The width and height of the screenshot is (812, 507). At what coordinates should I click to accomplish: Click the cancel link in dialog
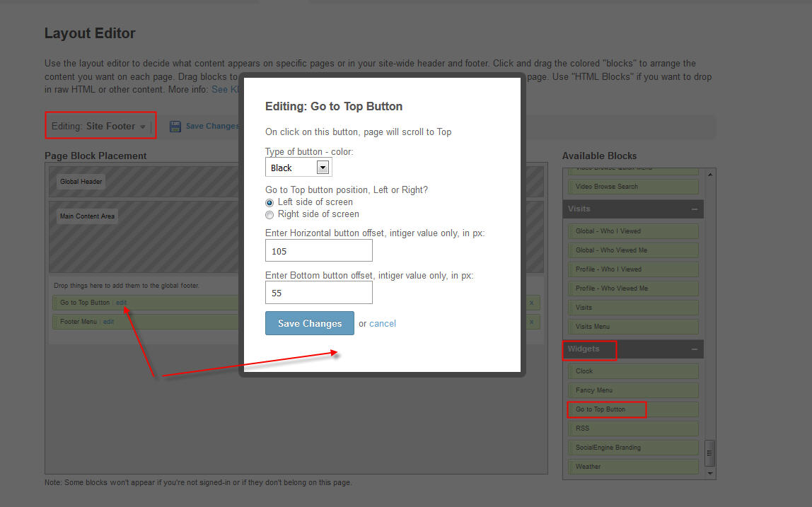point(383,324)
